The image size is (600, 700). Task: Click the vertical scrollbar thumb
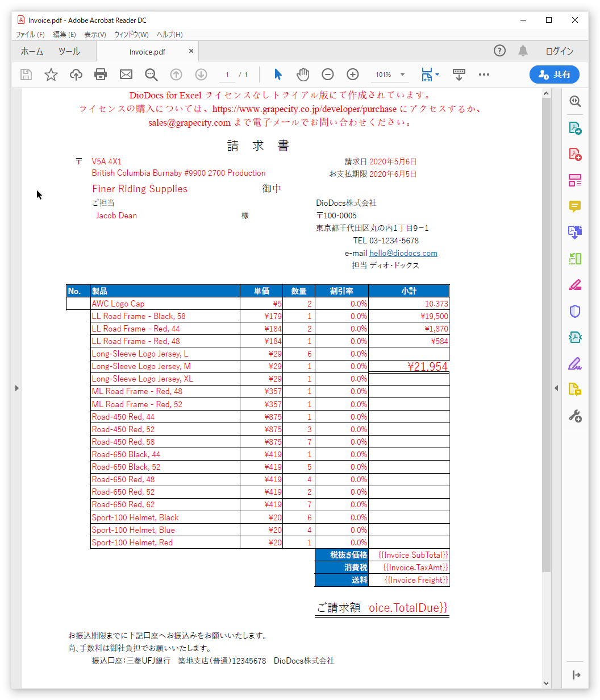(546, 334)
